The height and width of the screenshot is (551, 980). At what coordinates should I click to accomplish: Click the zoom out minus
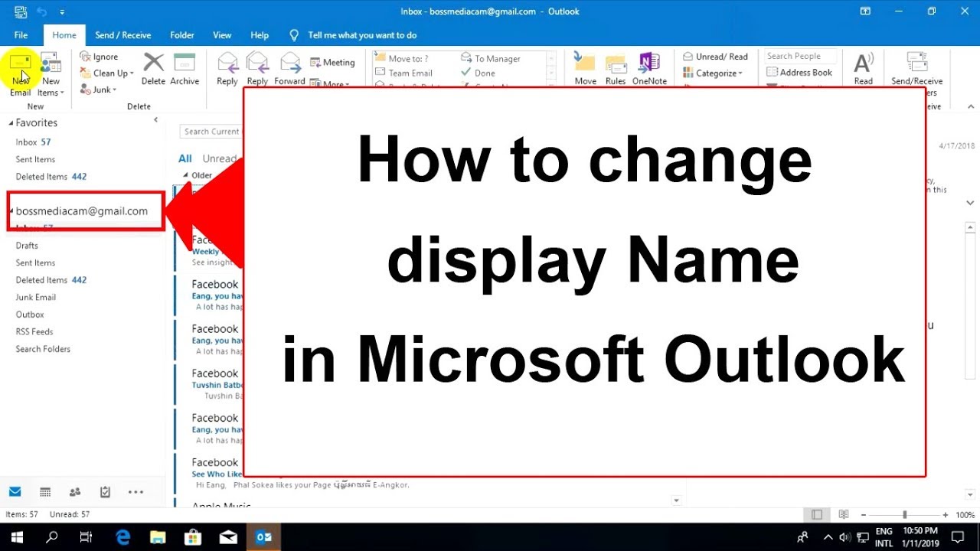click(863, 515)
